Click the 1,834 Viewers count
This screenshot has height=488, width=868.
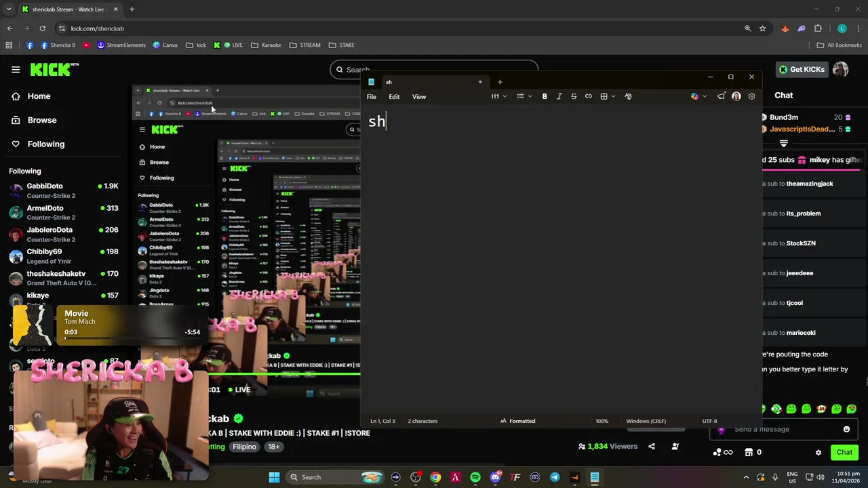tap(608, 446)
